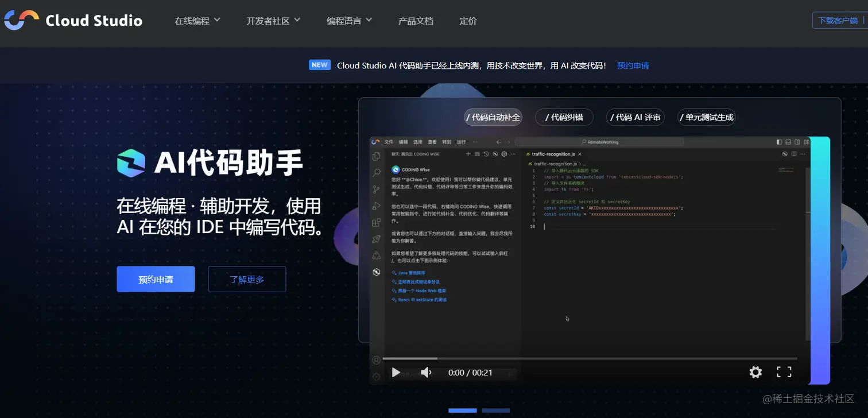The image size is (868, 418).
Task: Close the traffic-recognition.js tab
Action: (580, 154)
